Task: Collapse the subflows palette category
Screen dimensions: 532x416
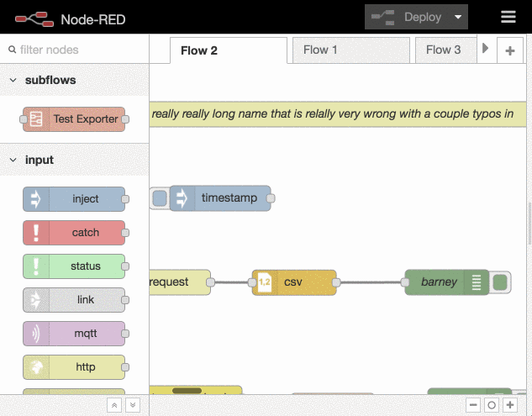Action: tap(13, 80)
